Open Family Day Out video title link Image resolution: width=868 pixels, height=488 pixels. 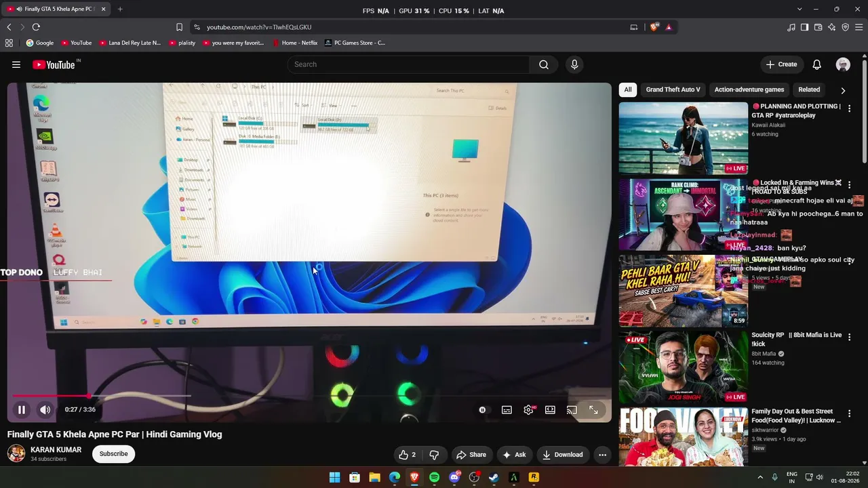[796, 415]
